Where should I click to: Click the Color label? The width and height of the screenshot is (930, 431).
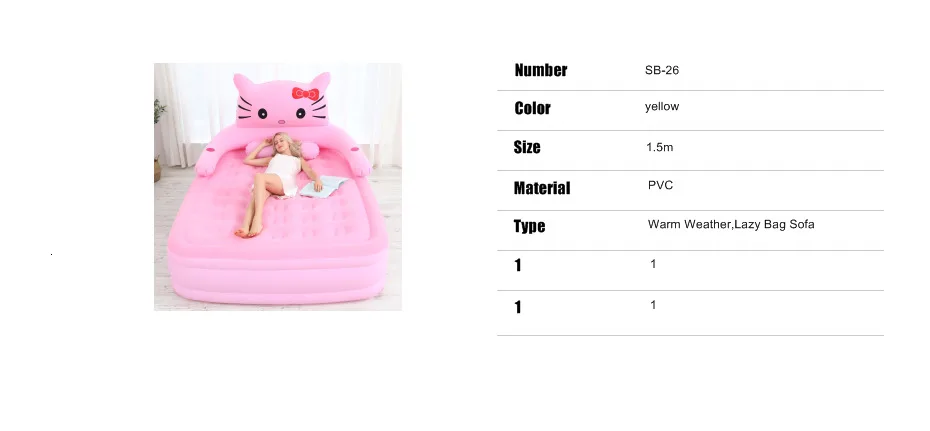[x=532, y=108]
